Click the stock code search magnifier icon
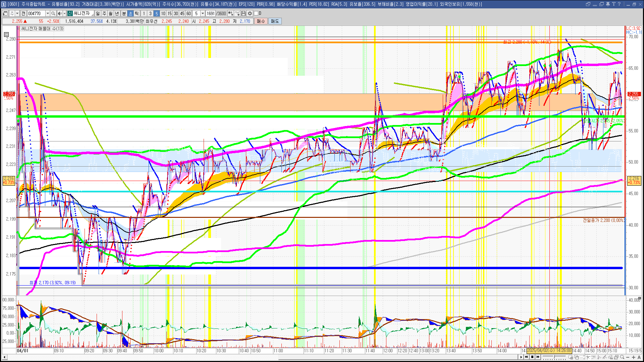 pos(53,13)
